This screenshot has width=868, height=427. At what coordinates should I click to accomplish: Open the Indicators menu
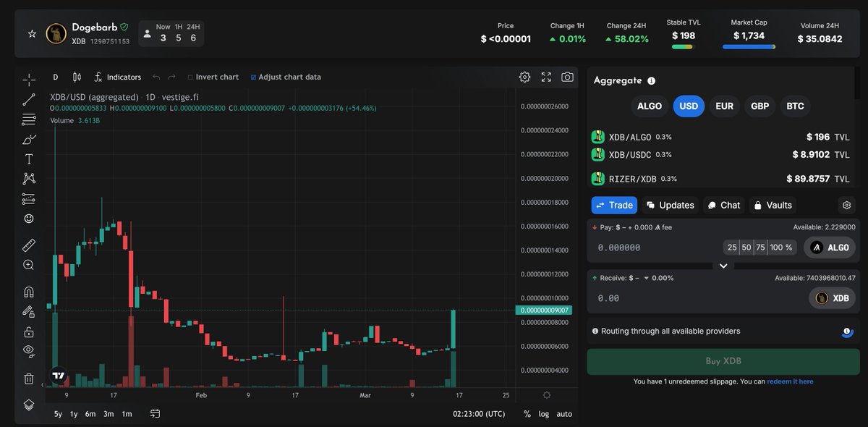[x=117, y=77]
